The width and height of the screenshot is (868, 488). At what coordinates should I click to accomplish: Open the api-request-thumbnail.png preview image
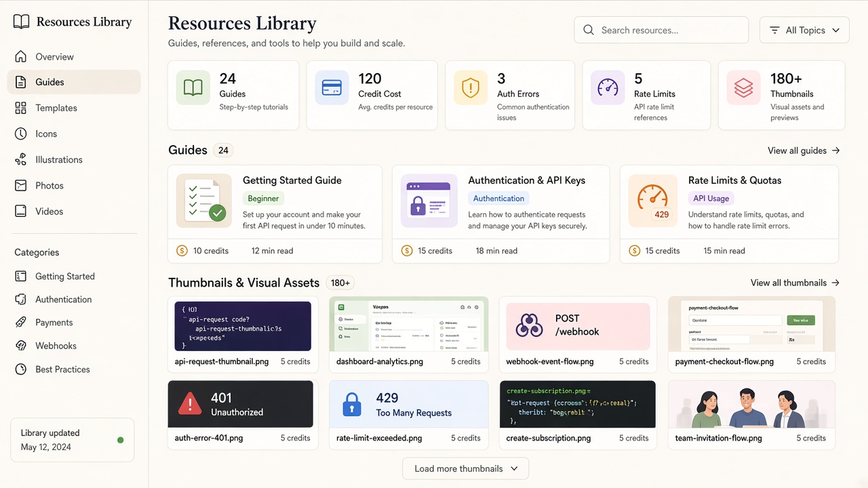pos(243,326)
